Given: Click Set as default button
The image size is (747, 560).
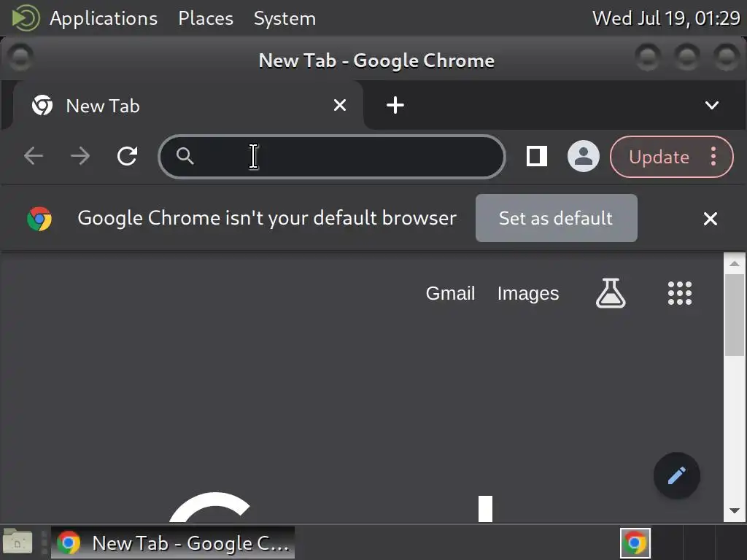Looking at the screenshot, I should 556,218.
